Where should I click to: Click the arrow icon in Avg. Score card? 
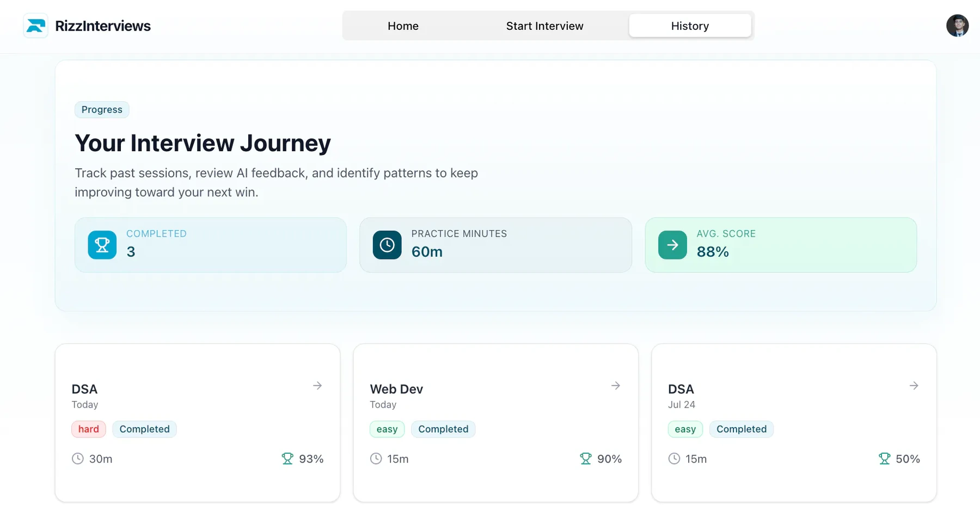672,245
